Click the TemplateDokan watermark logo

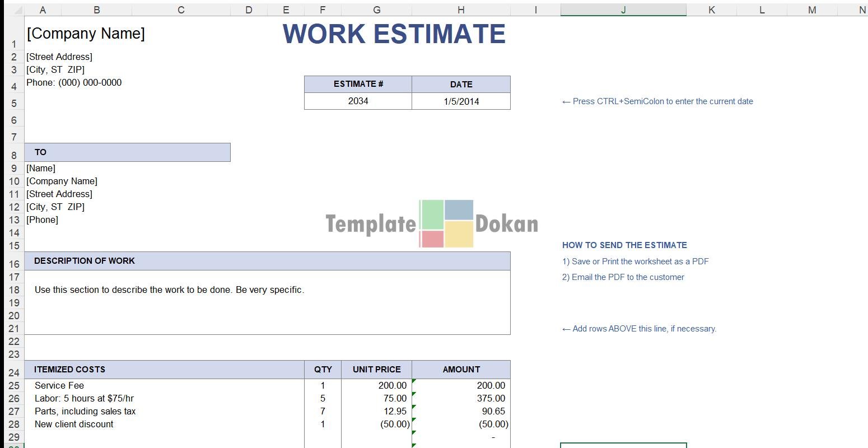[x=432, y=223]
